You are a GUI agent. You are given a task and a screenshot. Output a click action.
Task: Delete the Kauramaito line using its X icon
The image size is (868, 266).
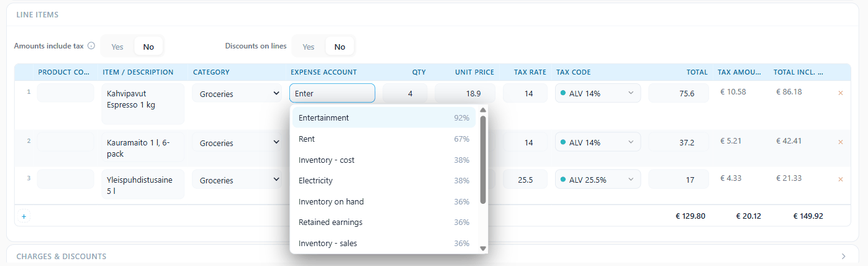[x=841, y=142]
